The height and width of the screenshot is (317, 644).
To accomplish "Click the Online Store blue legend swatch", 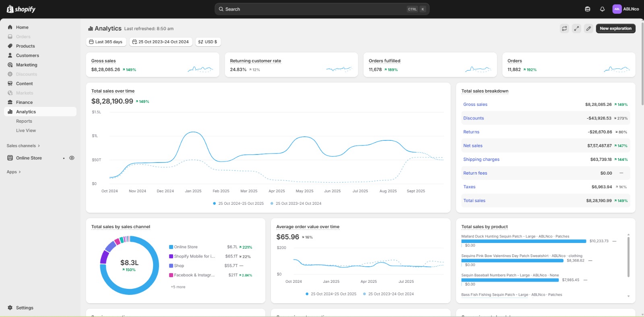I will pyautogui.click(x=171, y=247).
